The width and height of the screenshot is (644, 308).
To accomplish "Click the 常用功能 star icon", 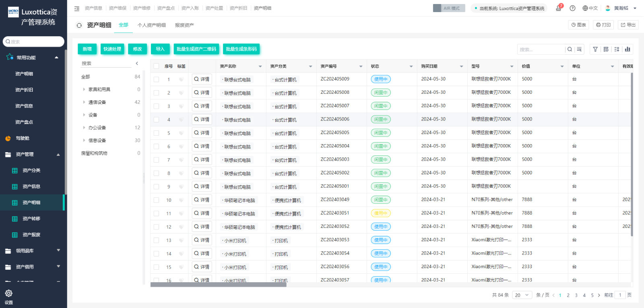I will [x=10, y=57].
